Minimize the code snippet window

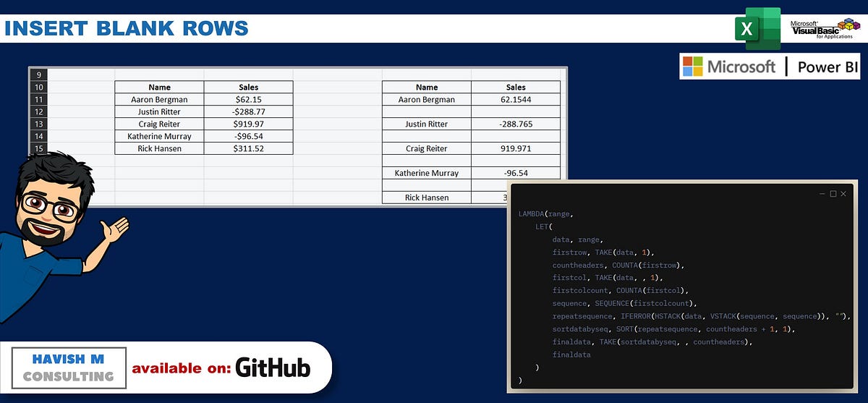coord(822,194)
